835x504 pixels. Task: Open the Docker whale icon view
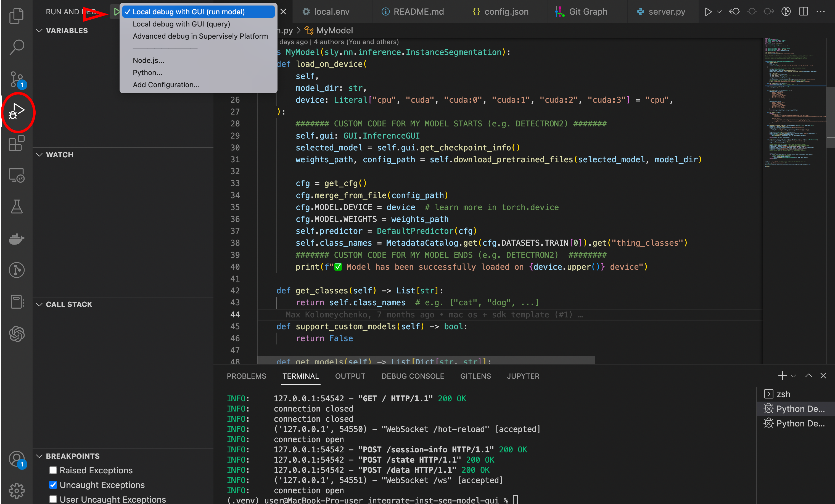(x=17, y=239)
